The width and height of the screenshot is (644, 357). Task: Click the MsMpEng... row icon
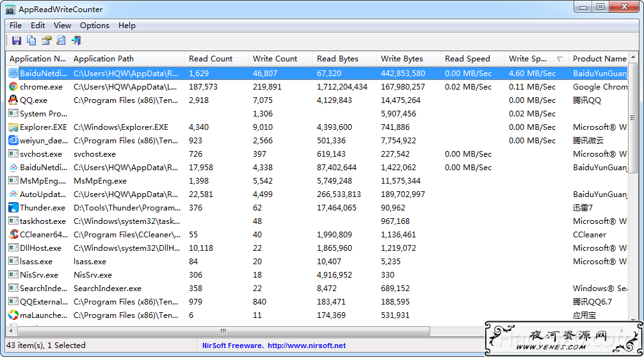pyautogui.click(x=13, y=180)
